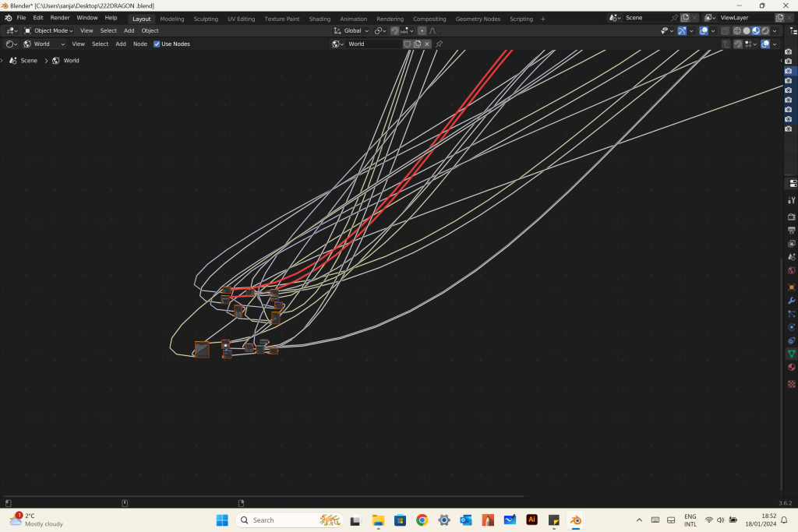Pin the Scene to workspace
The height and width of the screenshot is (532, 798).
(675, 18)
